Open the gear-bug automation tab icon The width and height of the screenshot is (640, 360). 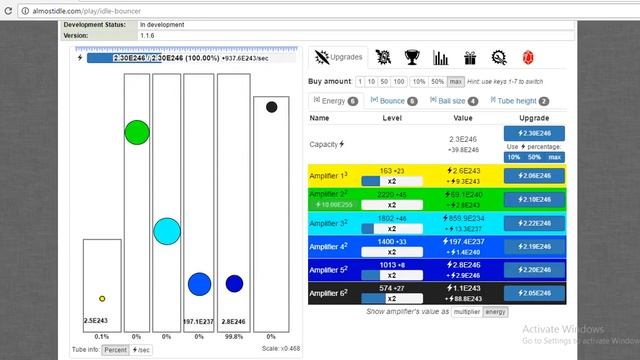coord(383,57)
